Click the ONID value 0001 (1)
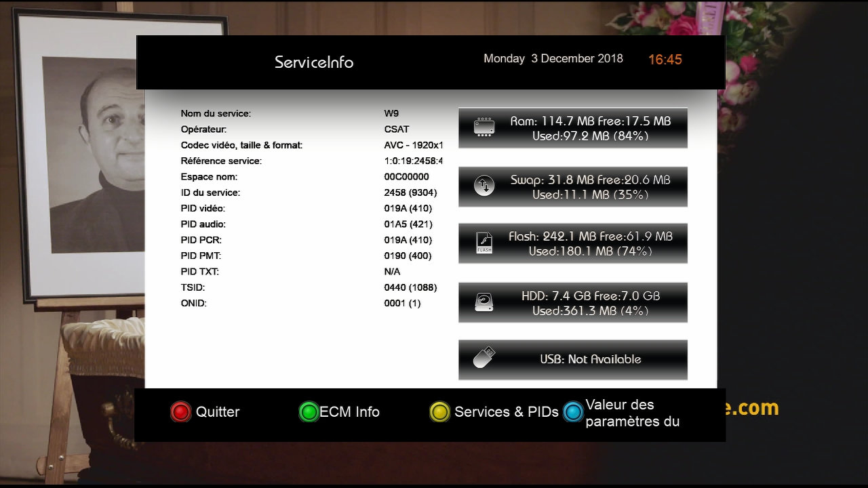This screenshot has height=488, width=868. 402,303
